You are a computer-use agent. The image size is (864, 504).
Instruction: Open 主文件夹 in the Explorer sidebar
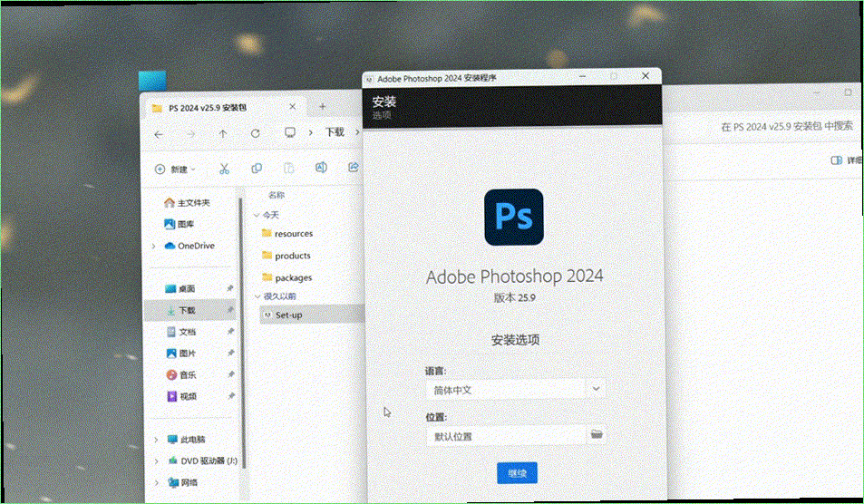pos(188,203)
